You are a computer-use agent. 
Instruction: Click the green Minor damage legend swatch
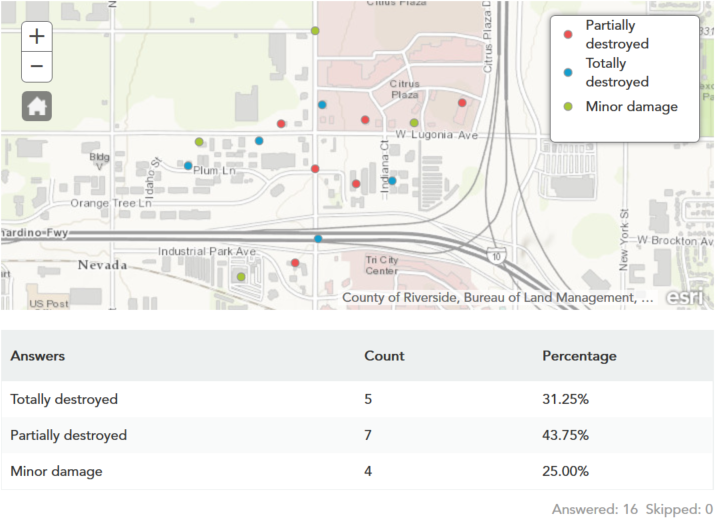(568, 106)
